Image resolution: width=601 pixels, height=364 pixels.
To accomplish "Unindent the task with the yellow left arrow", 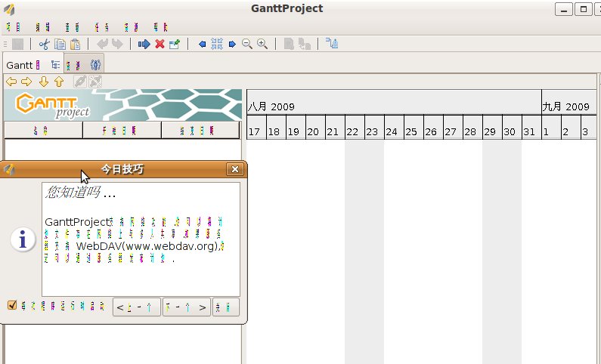I will (x=11, y=82).
